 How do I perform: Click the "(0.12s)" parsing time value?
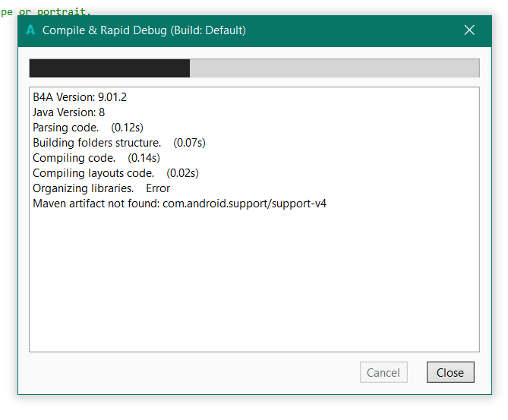coord(128,128)
